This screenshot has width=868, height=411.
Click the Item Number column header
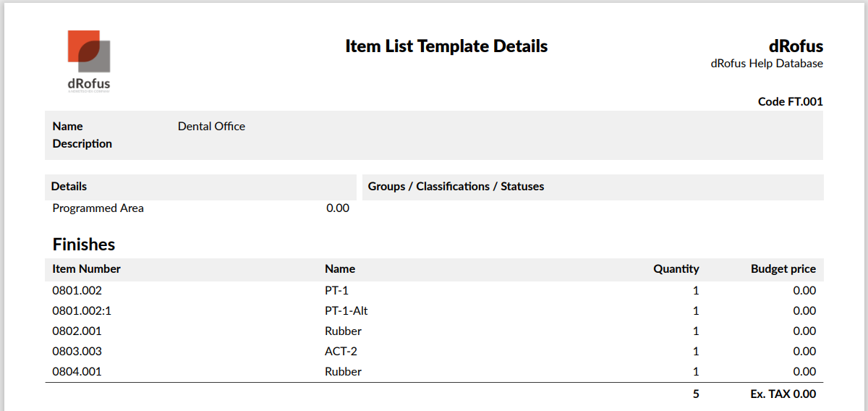click(x=87, y=269)
